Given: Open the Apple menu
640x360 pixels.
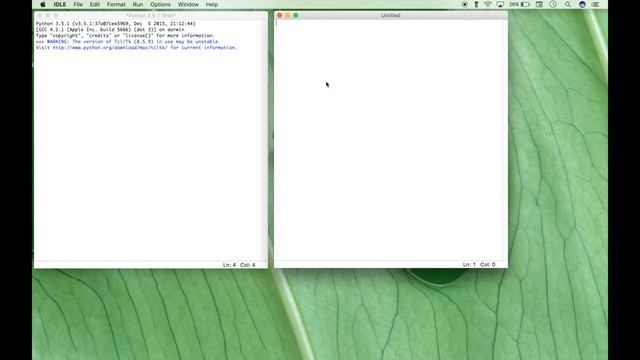Looking at the screenshot, I should 43,4.
